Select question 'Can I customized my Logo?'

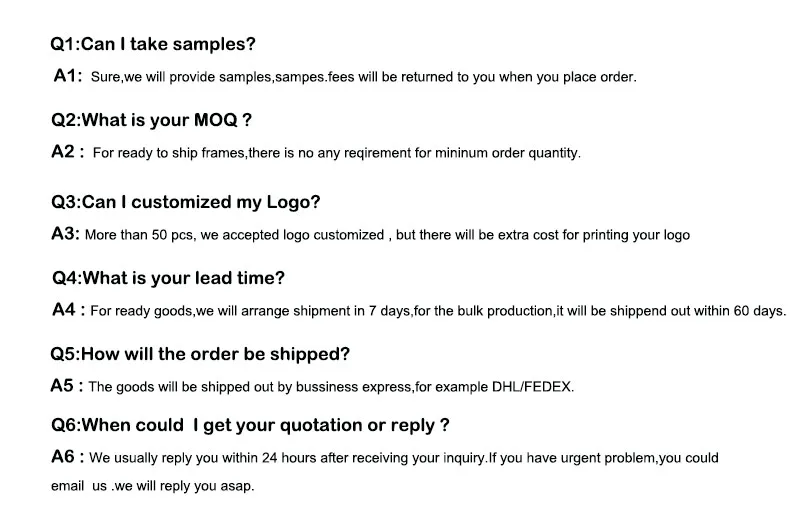point(186,202)
